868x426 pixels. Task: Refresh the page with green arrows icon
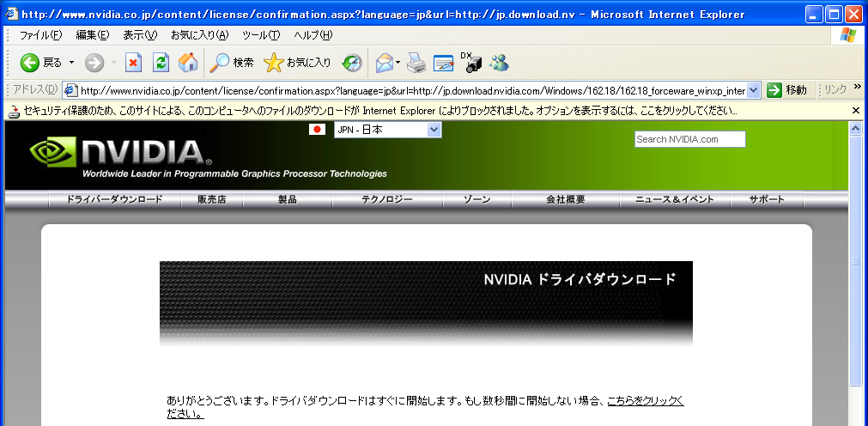[161, 64]
